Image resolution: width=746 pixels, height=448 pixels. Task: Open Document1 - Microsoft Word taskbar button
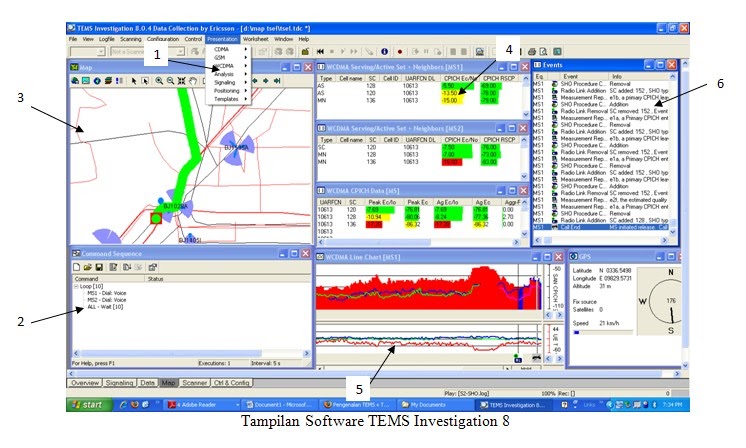(279, 405)
